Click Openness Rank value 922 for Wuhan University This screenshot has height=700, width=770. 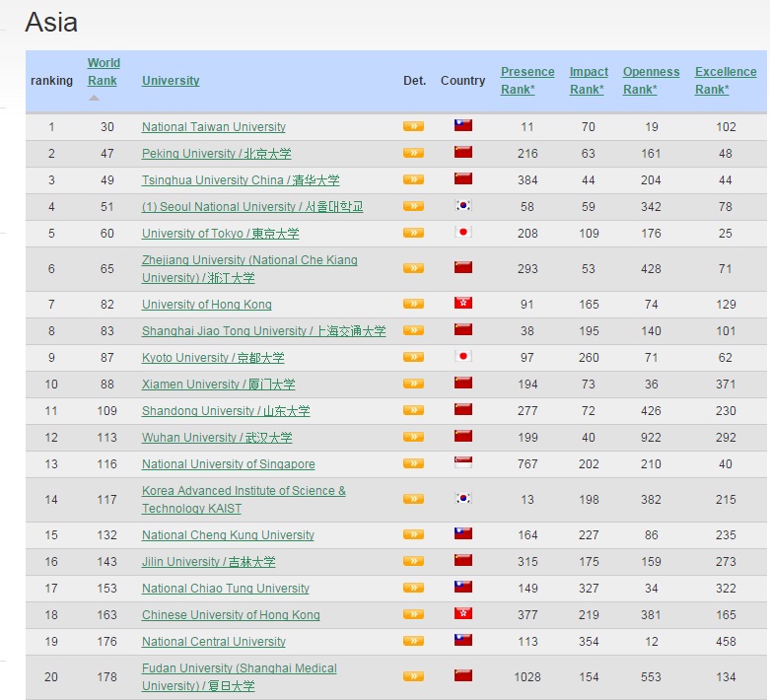pyautogui.click(x=651, y=437)
